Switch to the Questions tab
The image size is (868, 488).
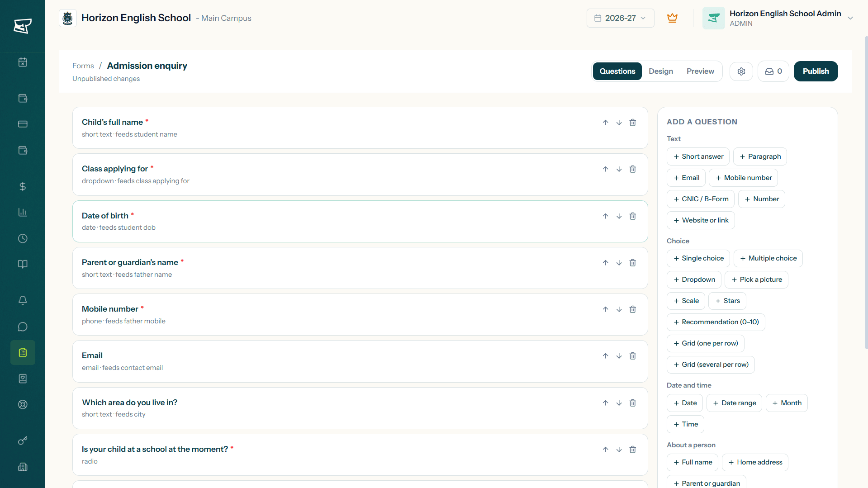617,71
